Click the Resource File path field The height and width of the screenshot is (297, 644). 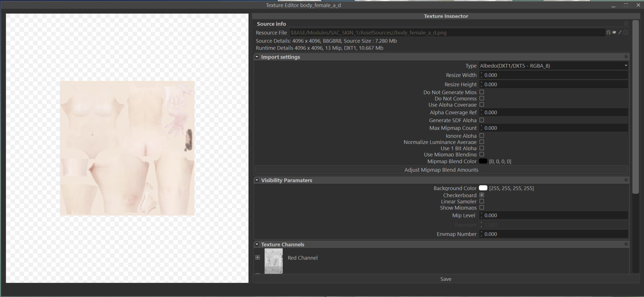click(447, 33)
